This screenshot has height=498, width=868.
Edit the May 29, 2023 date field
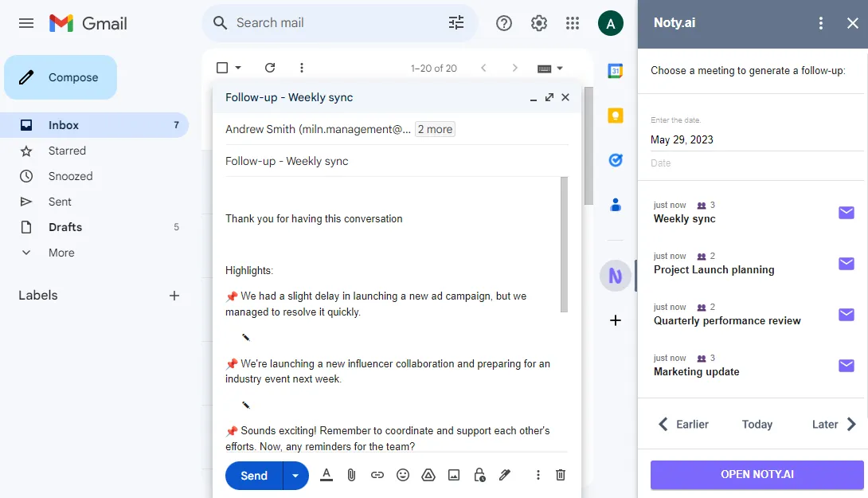(757, 139)
